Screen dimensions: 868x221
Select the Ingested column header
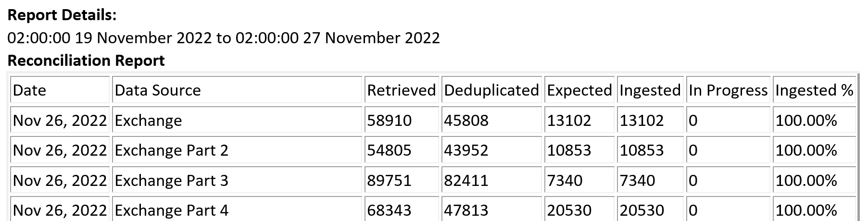[x=651, y=90]
